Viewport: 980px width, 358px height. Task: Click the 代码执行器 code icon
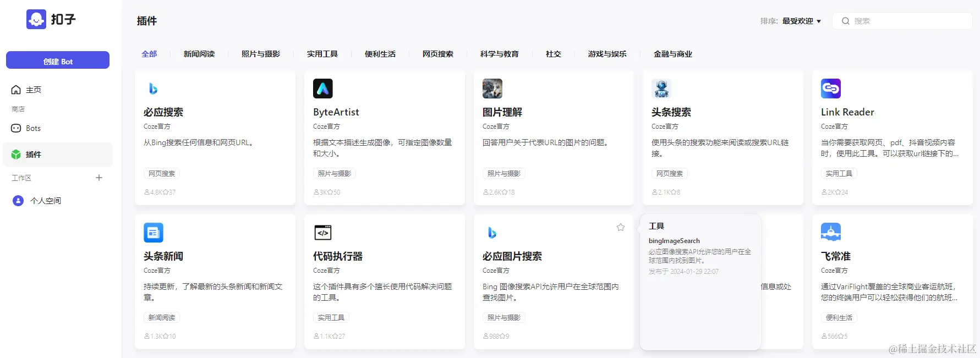pos(323,233)
